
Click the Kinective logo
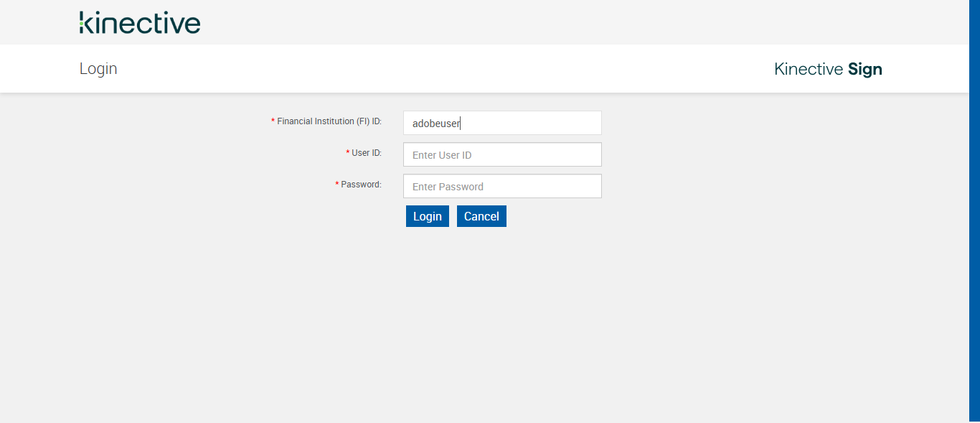140,22
